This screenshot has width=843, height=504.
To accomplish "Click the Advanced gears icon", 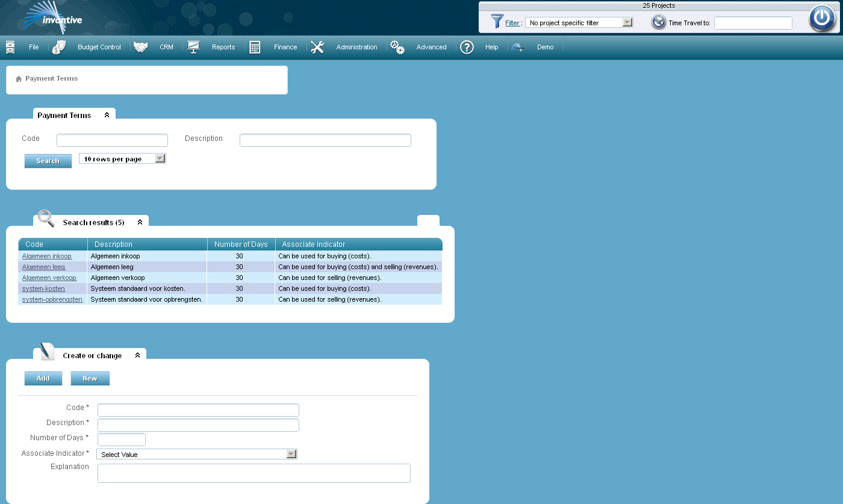I will click(397, 47).
